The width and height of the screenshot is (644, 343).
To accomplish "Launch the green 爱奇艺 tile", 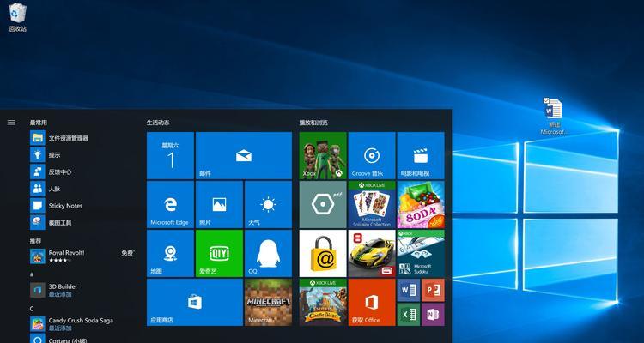I will click(x=219, y=253).
